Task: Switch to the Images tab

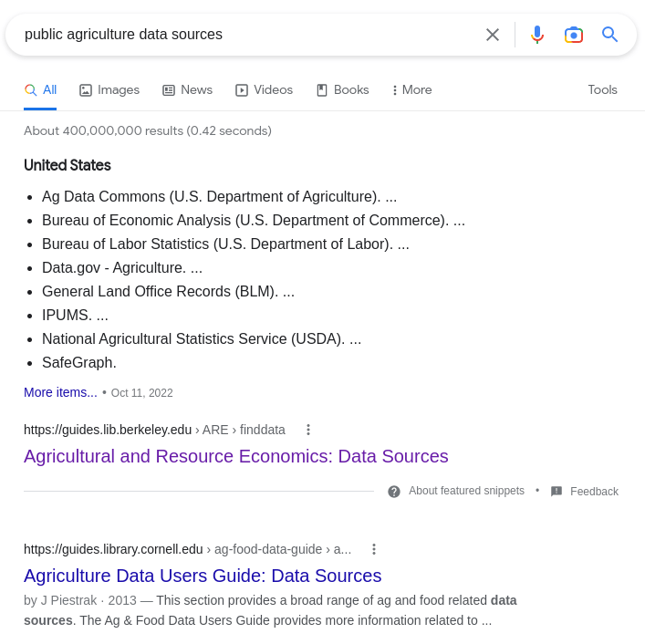Action: (109, 90)
